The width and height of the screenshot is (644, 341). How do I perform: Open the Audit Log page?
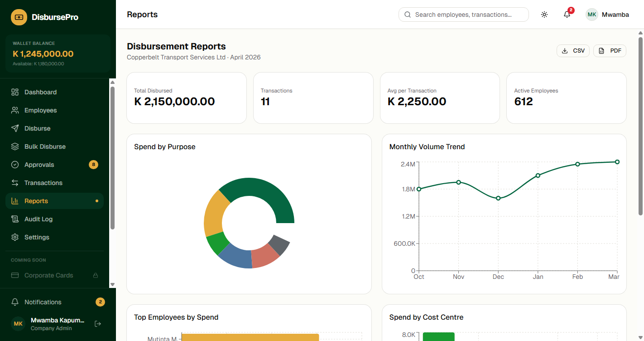54,219
